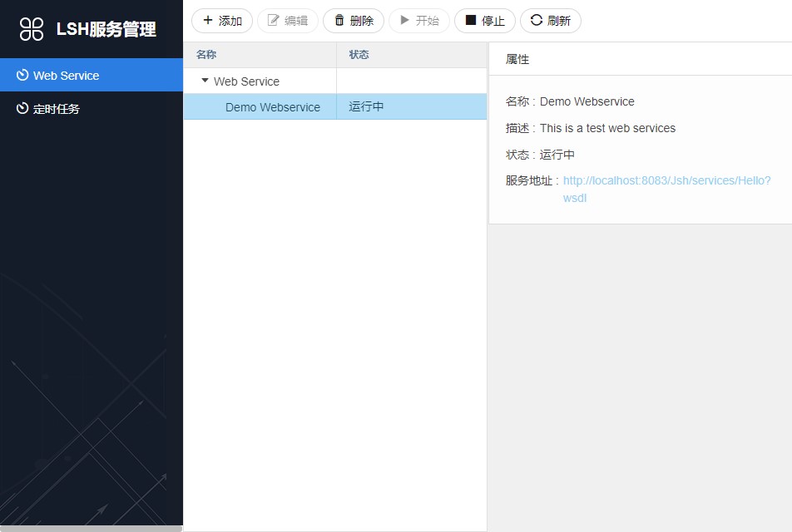Screen dimensions: 792x532
Task: Select the Web Service tree row label
Action: pos(246,81)
